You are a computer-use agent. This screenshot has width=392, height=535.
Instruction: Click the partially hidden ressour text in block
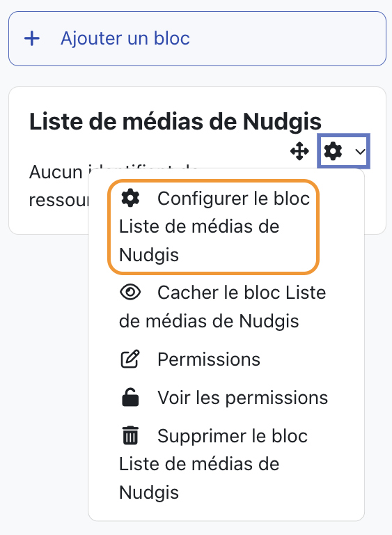pos(58,201)
